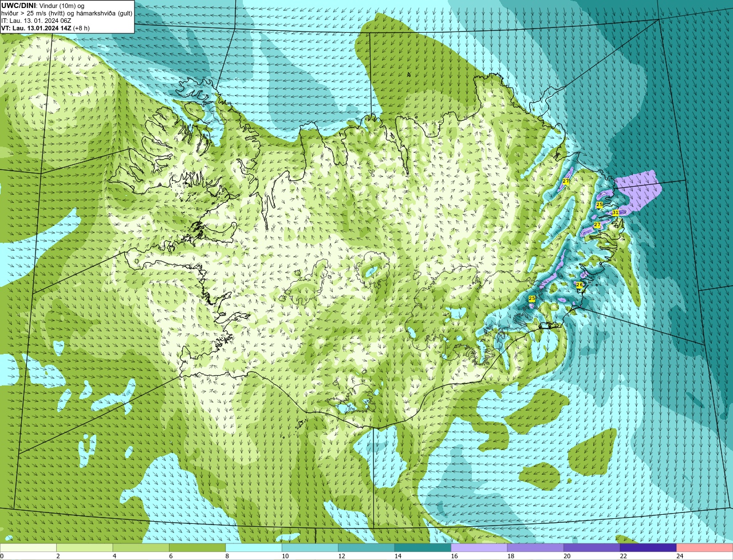Click the '(+8 h)' forecast offset text
Screen dimensions: 733x560
[x=82, y=28]
